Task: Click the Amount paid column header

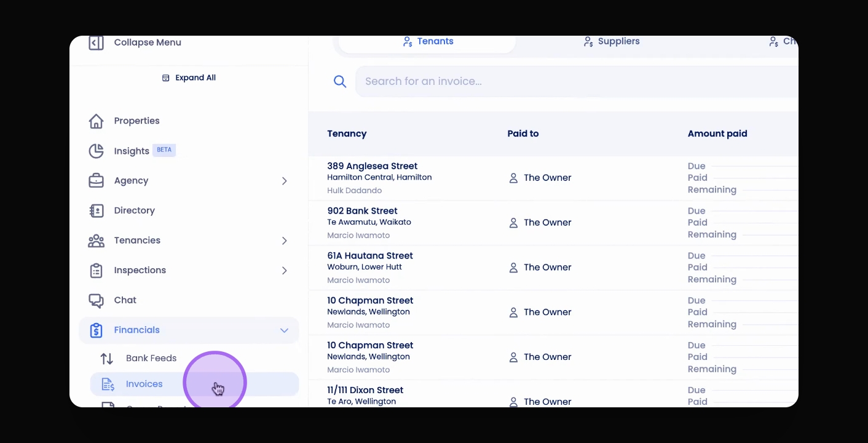Action: click(x=717, y=134)
